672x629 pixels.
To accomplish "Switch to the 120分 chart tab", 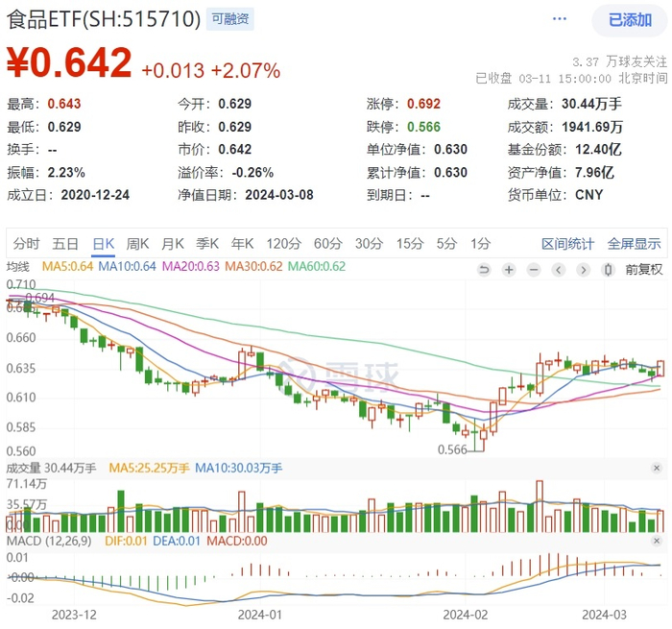I will (284, 244).
